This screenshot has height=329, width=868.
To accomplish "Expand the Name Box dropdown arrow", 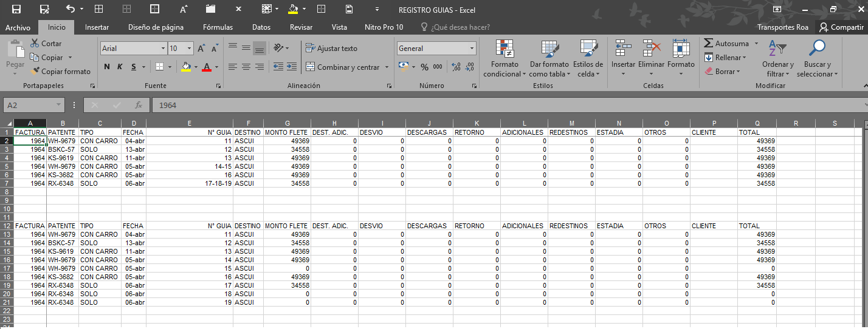I will [59, 105].
